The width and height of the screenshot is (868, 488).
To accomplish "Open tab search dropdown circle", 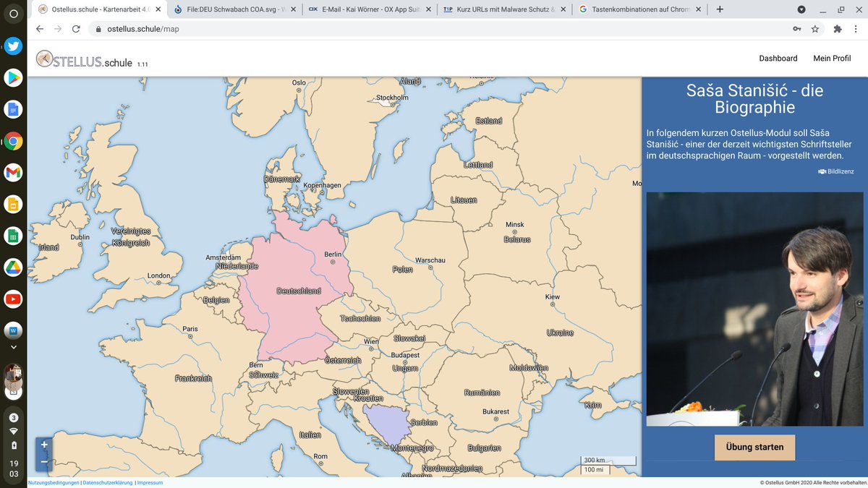I will tap(801, 9).
